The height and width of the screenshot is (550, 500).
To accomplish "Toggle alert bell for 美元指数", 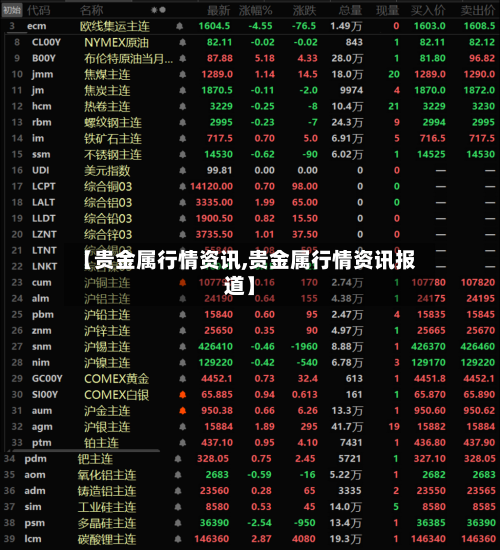I will coord(182,170).
